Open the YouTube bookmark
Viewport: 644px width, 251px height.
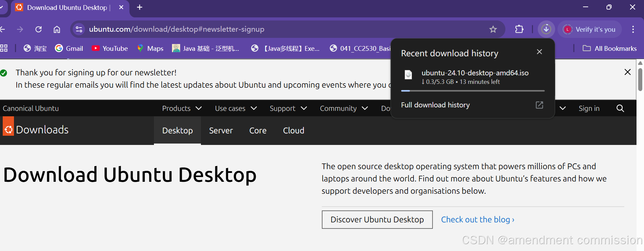click(x=110, y=48)
